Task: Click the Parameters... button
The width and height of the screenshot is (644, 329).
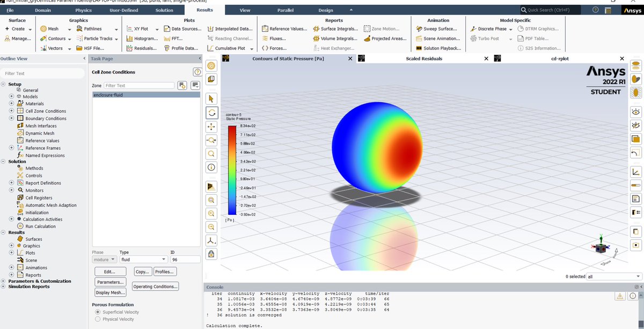Action: (x=111, y=282)
